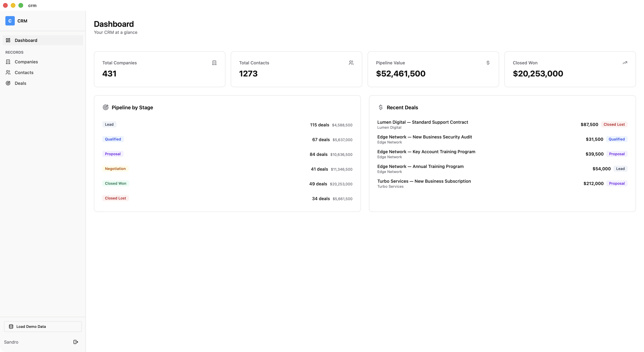The width and height of the screenshot is (644, 352).
Task: Click the CRM logo icon in sidebar
Action: click(10, 21)
